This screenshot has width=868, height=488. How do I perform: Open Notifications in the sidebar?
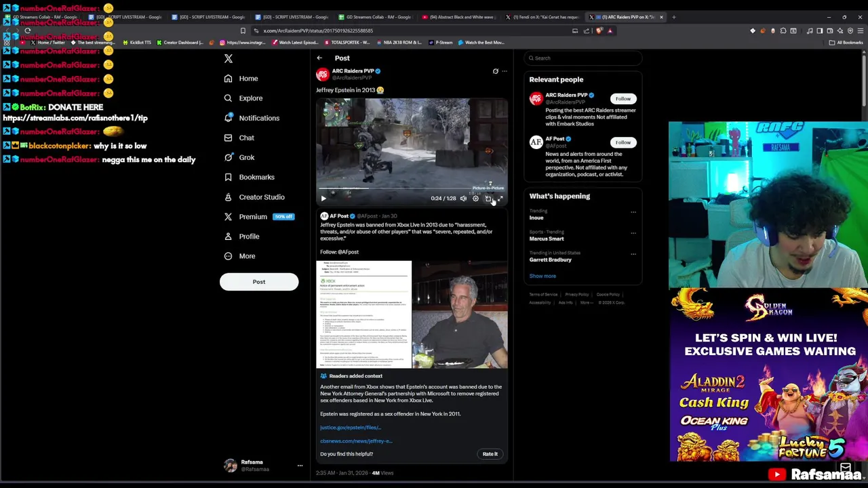coord(252,118)
